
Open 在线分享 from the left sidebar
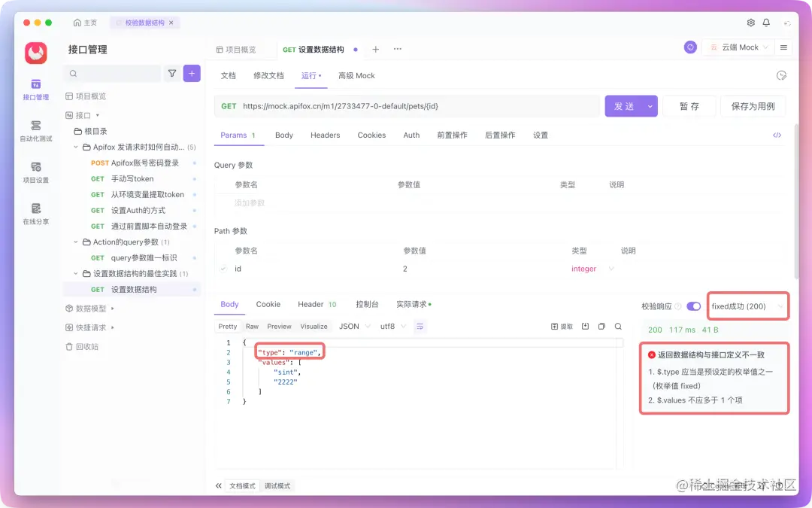35,214
